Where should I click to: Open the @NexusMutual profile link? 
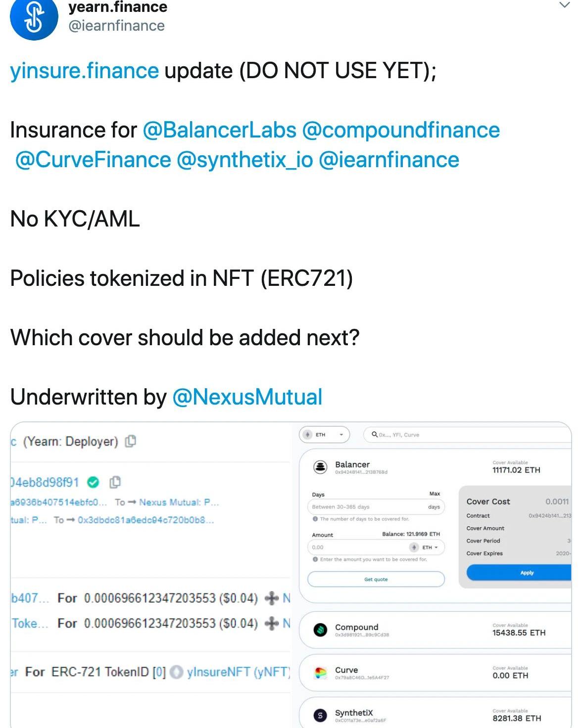[x=247, y=397]
